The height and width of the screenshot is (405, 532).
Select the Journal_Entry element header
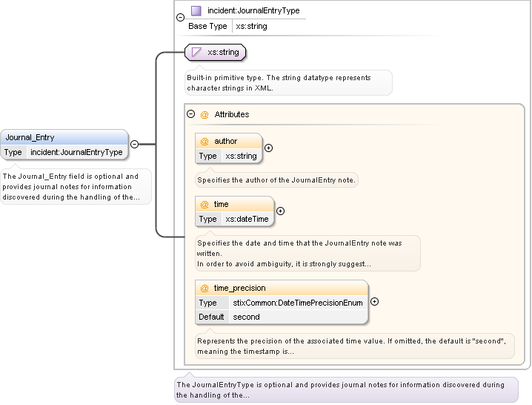64,137
